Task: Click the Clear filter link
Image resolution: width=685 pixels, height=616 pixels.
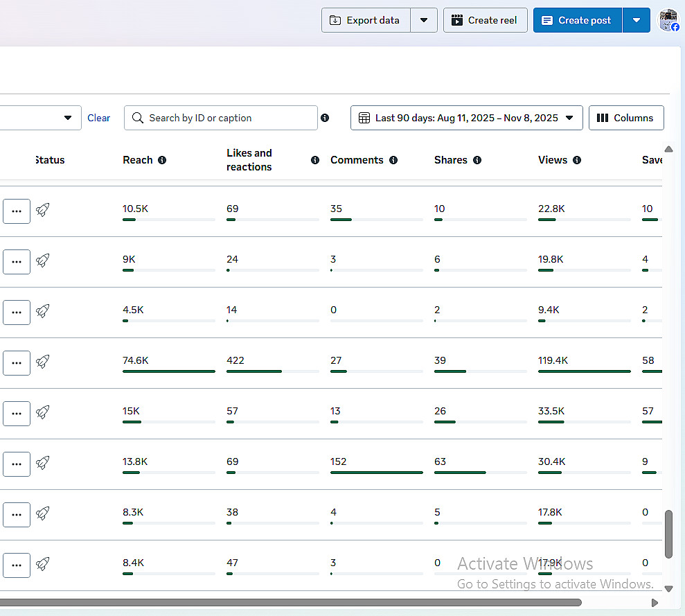Action: (x=98, y=118)
